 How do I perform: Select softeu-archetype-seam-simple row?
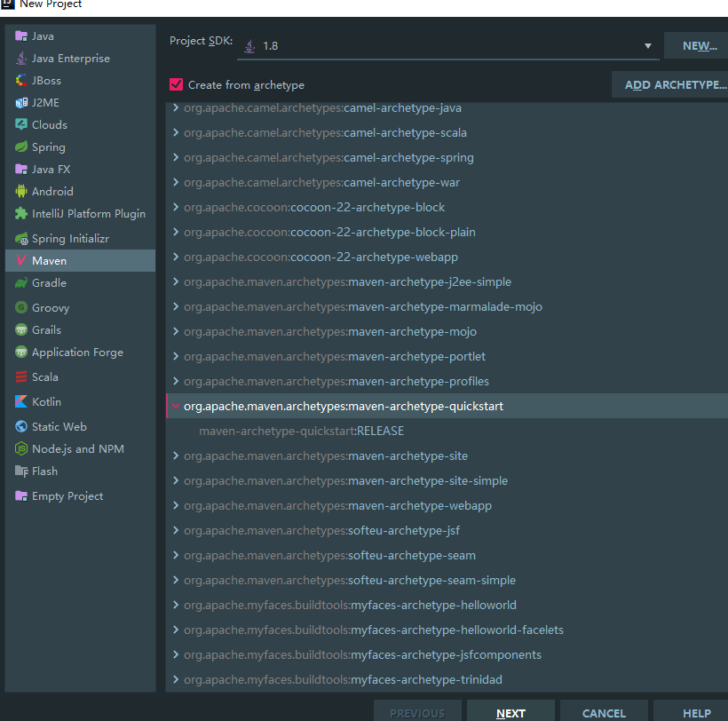[x=447, y=580]
